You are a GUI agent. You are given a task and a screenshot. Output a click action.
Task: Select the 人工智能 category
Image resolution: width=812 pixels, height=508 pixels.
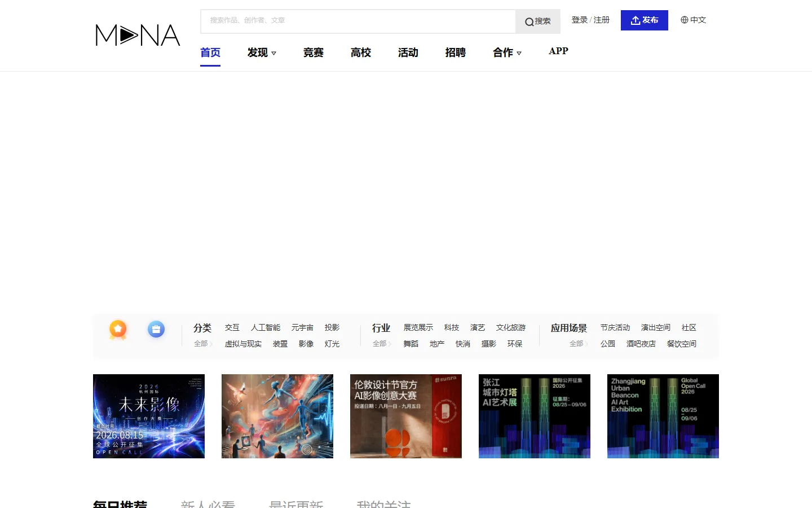266,327
